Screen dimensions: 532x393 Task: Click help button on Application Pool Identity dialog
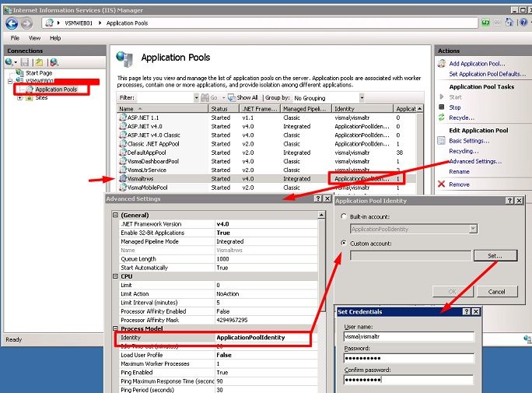pyautogui.click(x=509, y=201)
